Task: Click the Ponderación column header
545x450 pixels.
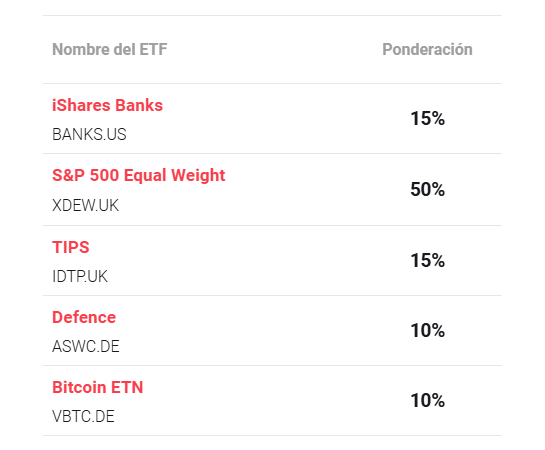Action: [428, 49]
